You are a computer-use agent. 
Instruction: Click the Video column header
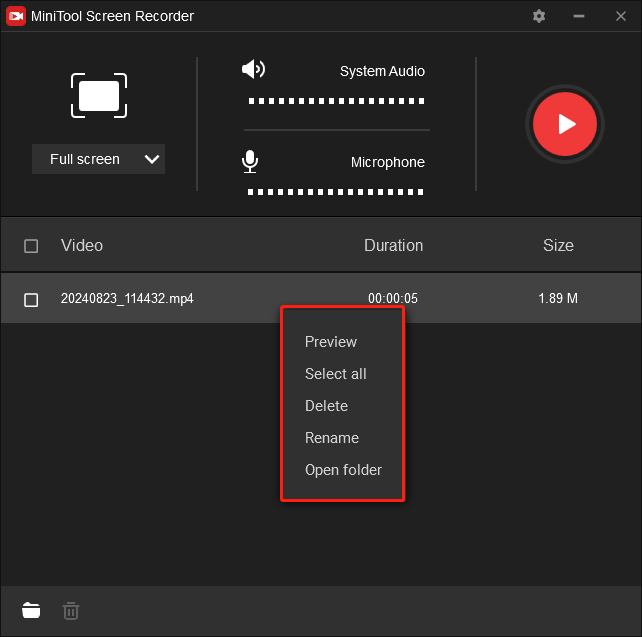82,245
